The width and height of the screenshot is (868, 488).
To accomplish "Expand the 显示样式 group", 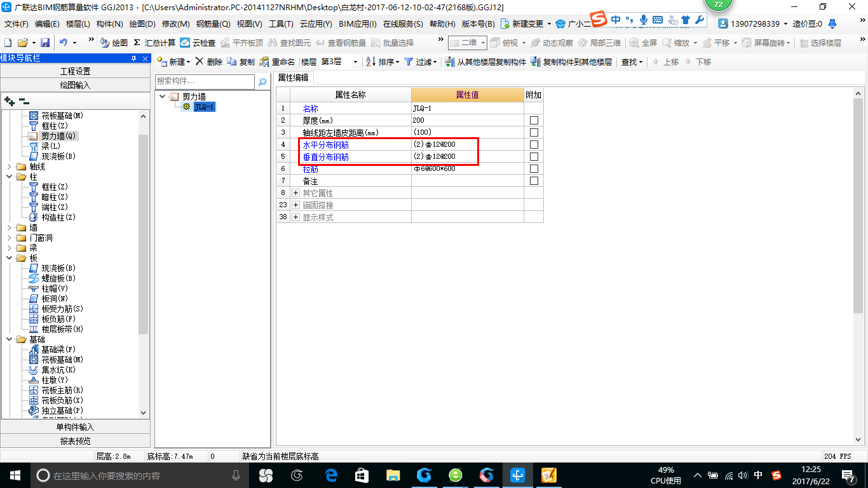I will 295,217.
